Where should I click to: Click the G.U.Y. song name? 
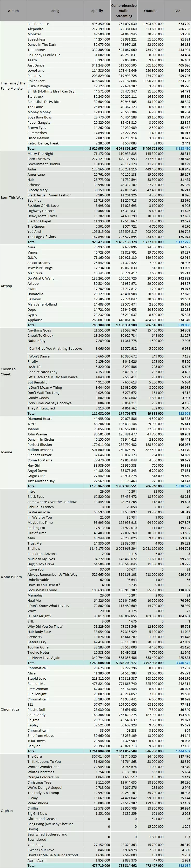32,257
